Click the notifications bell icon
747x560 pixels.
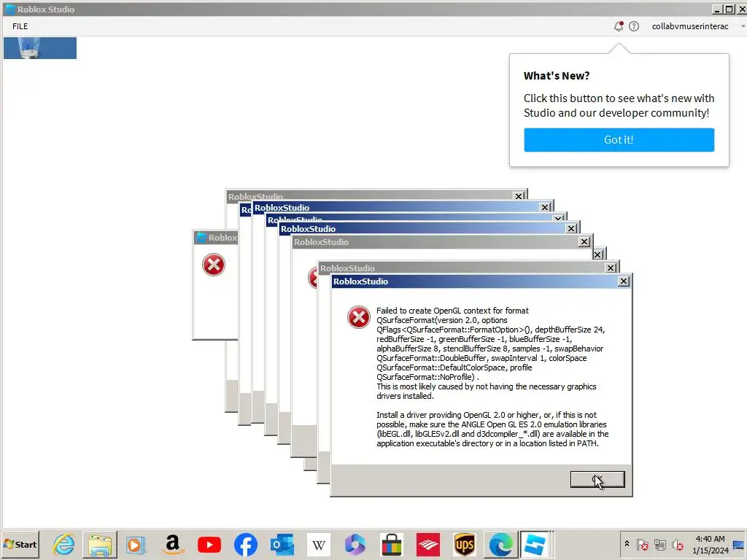click(619, 26)
